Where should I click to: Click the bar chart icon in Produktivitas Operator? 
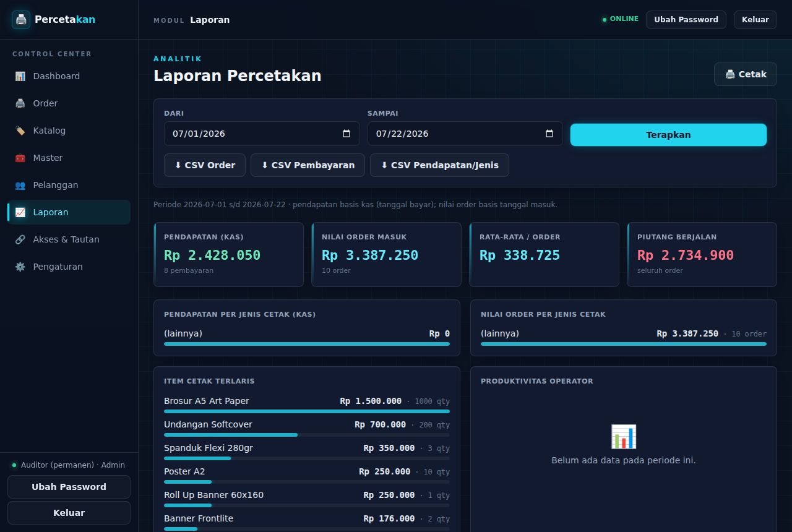coord(624,437)
